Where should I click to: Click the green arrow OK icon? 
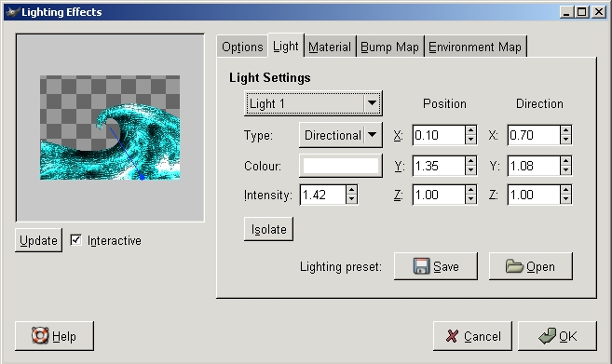click(547, 336)
